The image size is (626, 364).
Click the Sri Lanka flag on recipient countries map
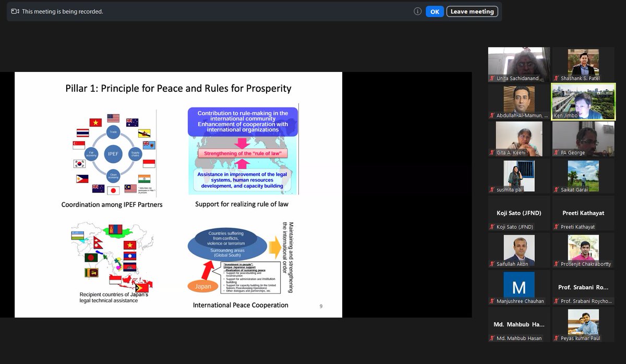(90, 272)
